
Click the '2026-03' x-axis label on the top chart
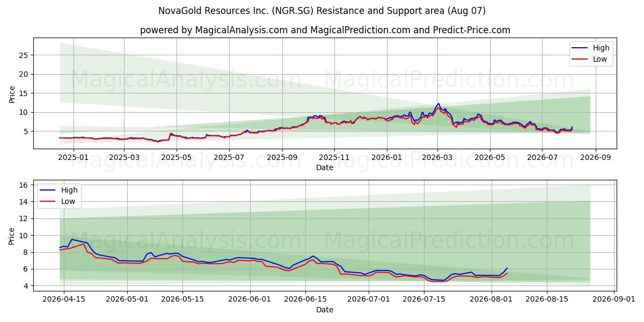tap(437, 157)
